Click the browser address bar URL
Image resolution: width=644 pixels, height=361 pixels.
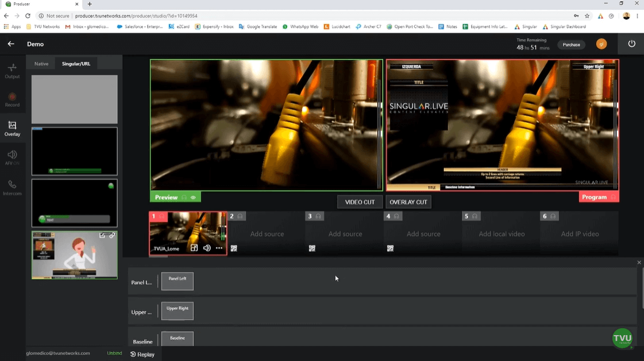(x=136, y=16)
